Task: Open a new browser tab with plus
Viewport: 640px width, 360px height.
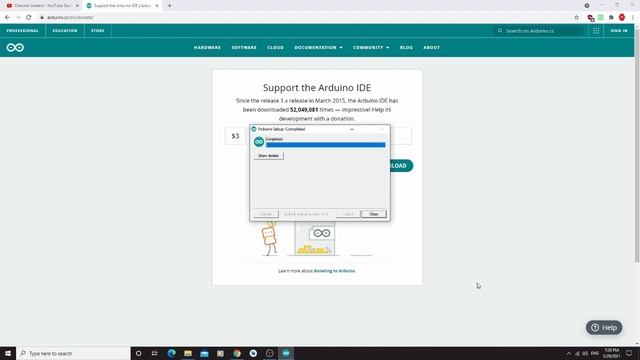Action: (x=169, y=6)
